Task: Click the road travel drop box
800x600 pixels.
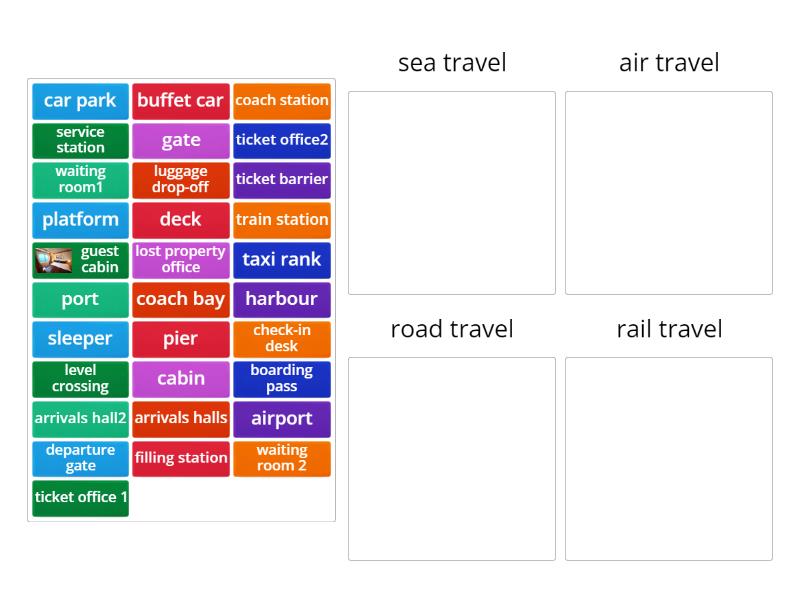Action: tap(452, 459)
